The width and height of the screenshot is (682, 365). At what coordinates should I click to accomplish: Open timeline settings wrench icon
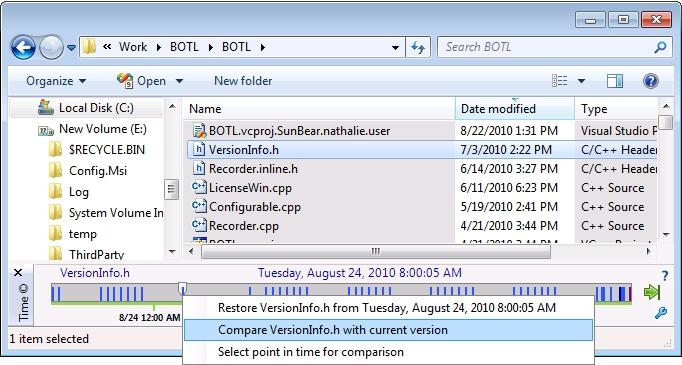661,313
